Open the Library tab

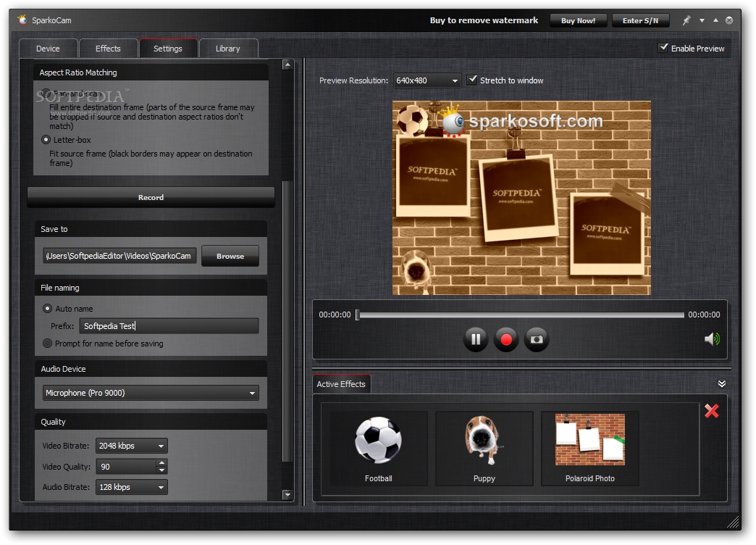point(227,49)
